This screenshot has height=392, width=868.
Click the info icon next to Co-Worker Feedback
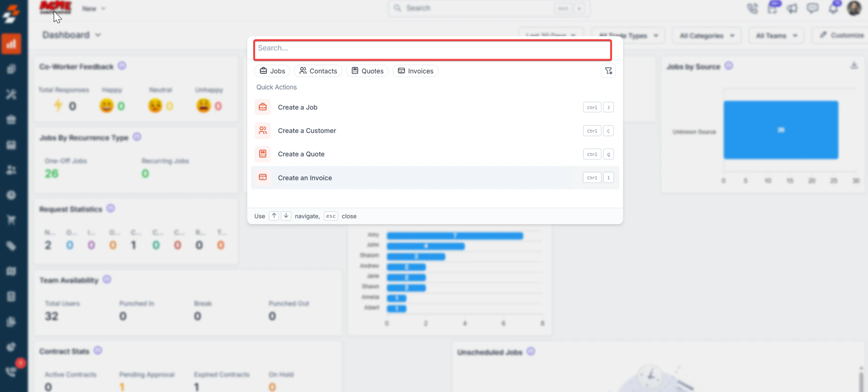[122, 66]
